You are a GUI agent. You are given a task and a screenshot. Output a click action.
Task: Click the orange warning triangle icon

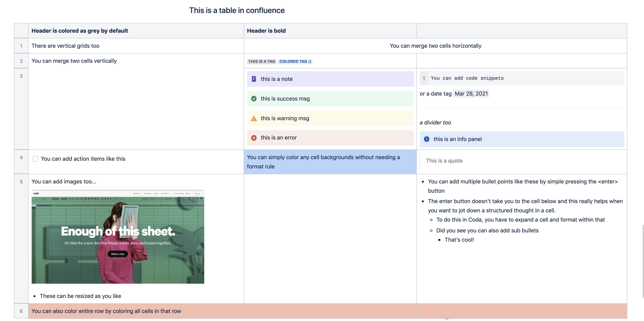tap(253, 118)
